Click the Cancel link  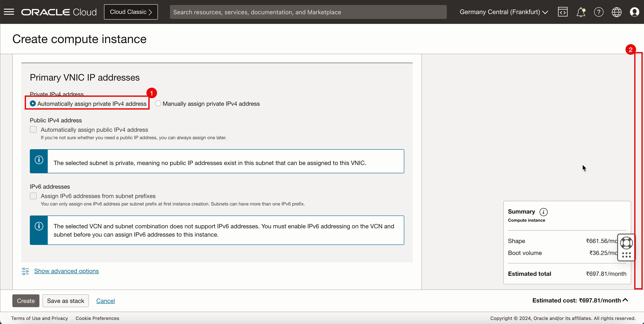click(x=105, y=301)
